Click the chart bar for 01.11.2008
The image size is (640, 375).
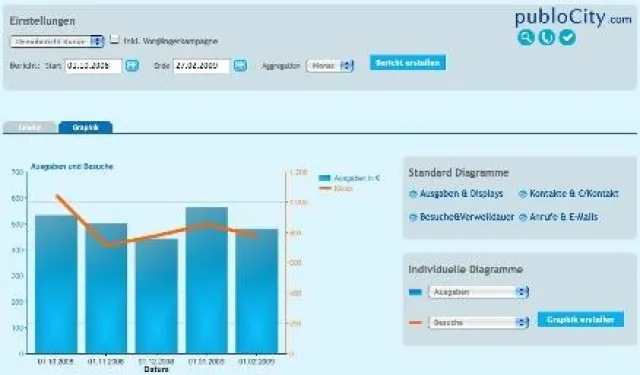point(106,288)
